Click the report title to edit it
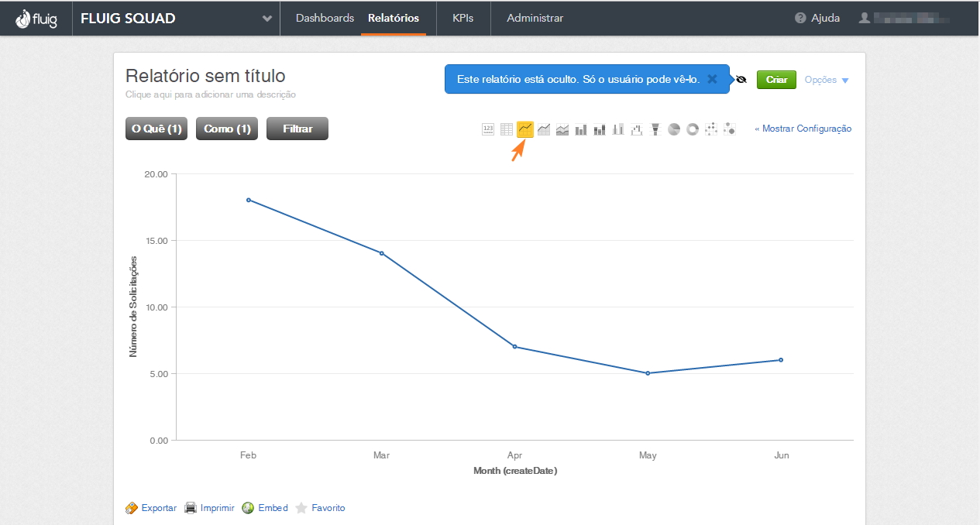The height and width of the screenshot is (525, 980). click(x=205, y=76)
